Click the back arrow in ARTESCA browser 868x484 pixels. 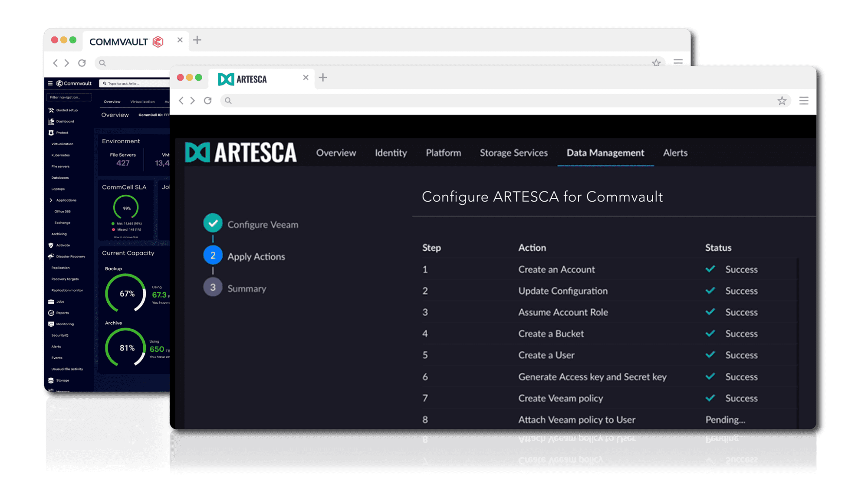181,101
